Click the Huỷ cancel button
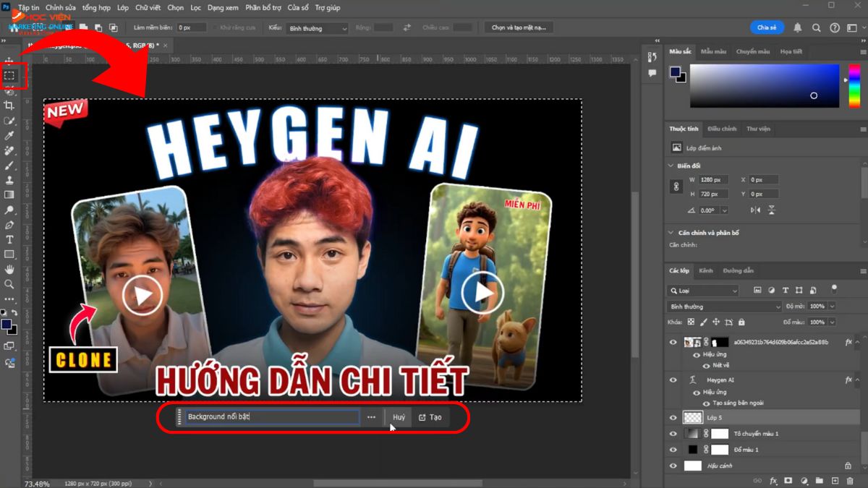The width and height of the screenshot is (868, 488). point(399,417)
